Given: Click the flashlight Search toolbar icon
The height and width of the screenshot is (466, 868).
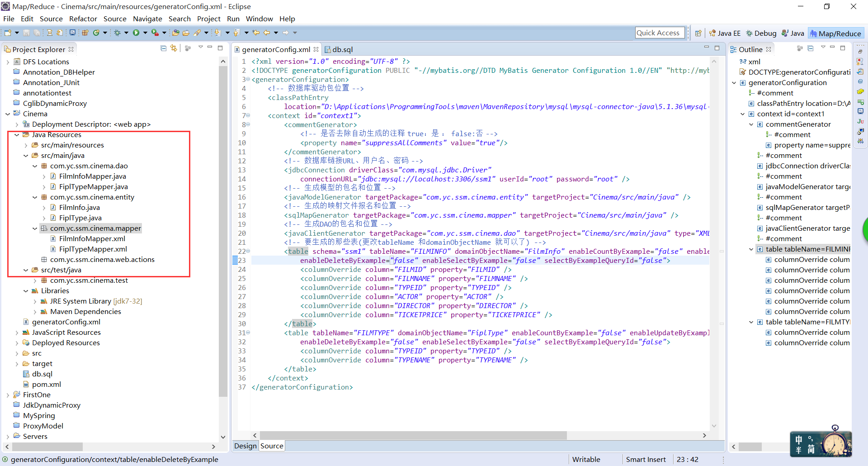Looking at the screenshot, I should click(x=197, y=33).
